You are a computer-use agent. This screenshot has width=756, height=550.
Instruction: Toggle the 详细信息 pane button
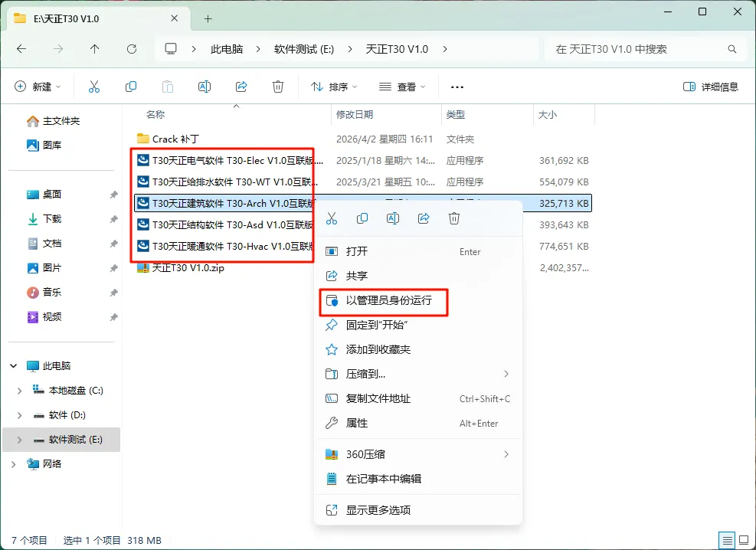pyautogui.click(x=711, y=87)
